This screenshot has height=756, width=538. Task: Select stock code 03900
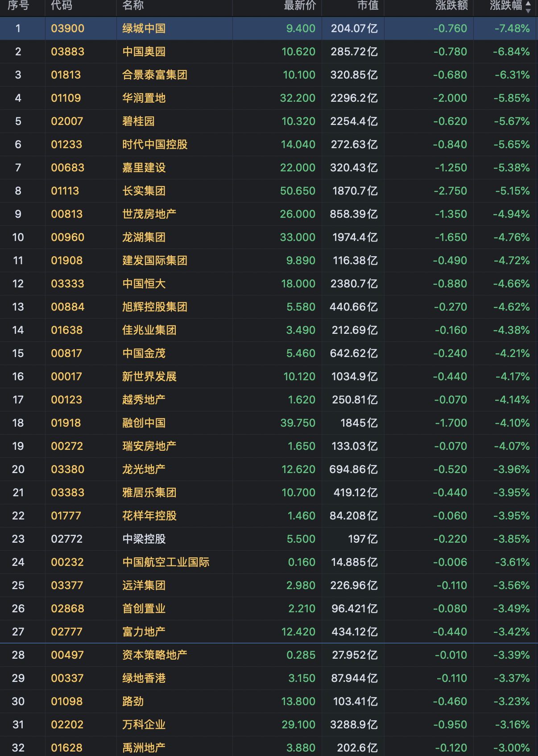point(68,29)
